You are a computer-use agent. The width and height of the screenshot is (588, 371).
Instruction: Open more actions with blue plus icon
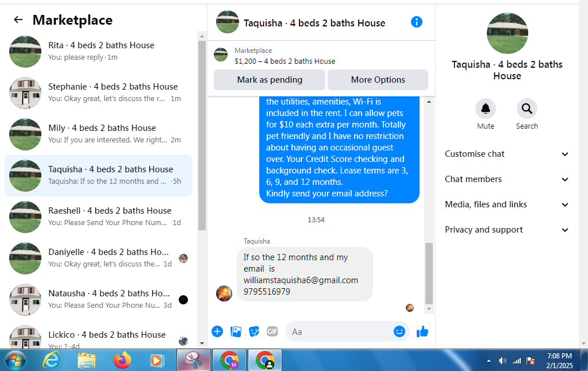click(x=217, y=331)
